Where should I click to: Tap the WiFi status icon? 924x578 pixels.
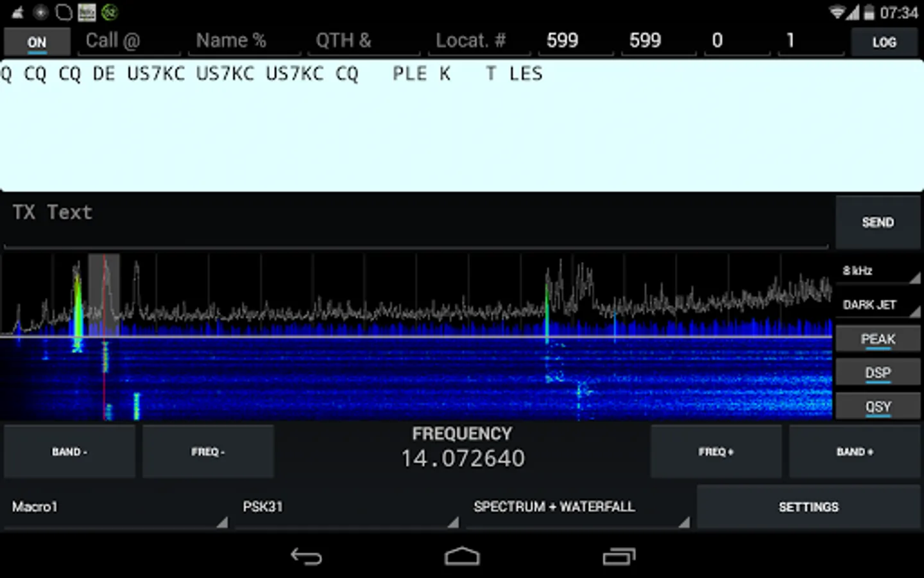click(x=837, y=13)
